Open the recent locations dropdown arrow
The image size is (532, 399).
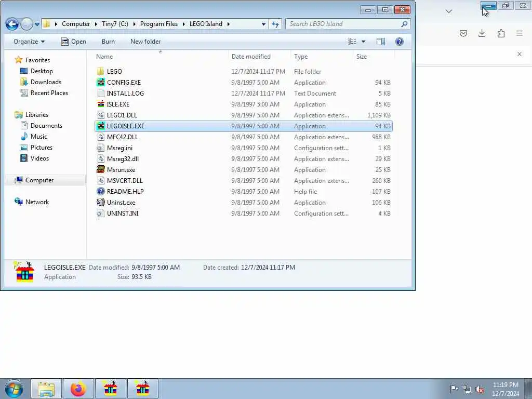point(37,24)
